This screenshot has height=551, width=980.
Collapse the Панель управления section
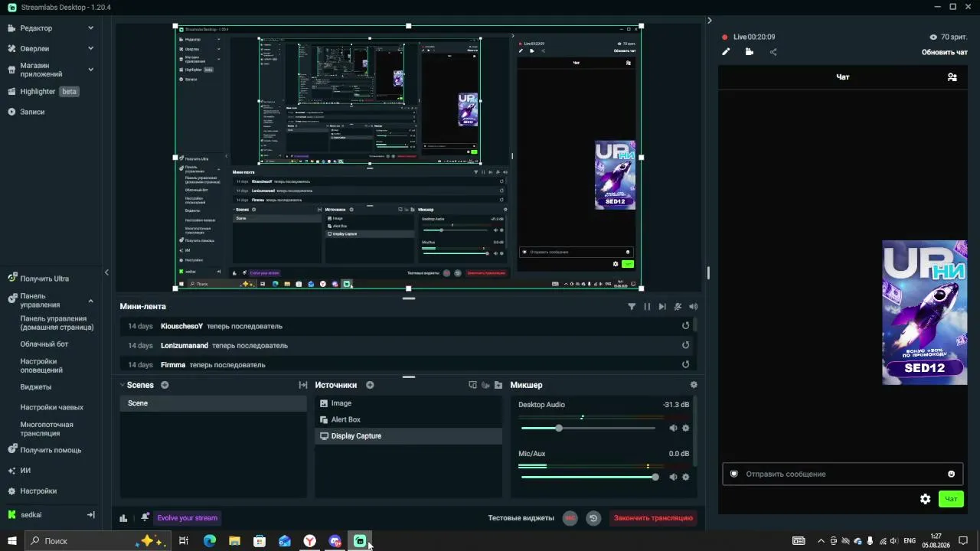point(90,301)
